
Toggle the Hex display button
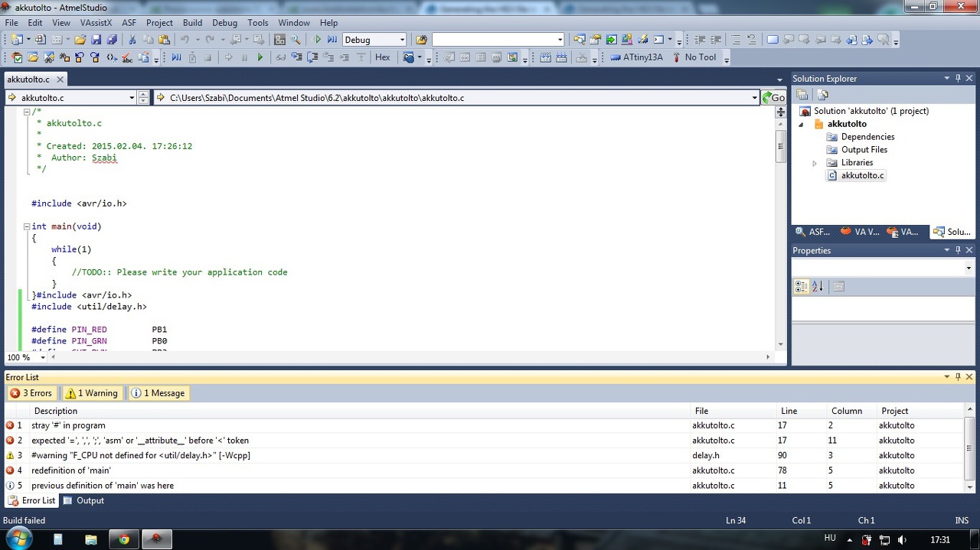tap(383, 57)
